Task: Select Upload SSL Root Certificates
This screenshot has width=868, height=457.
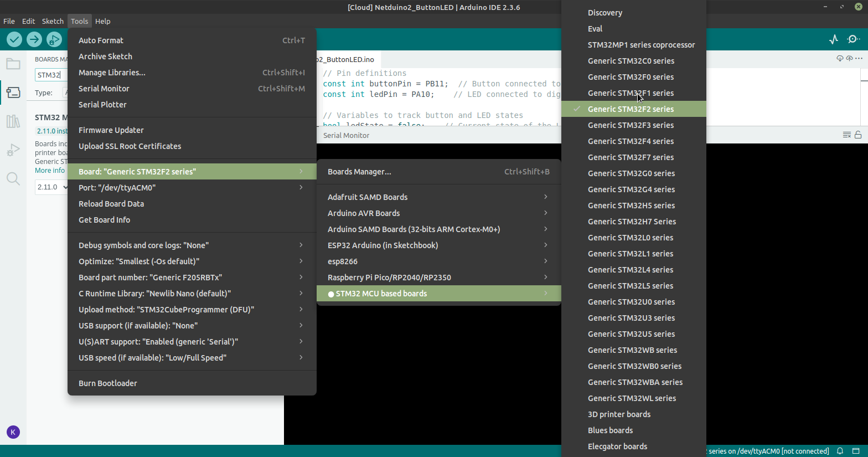Action: click(192, 146)
